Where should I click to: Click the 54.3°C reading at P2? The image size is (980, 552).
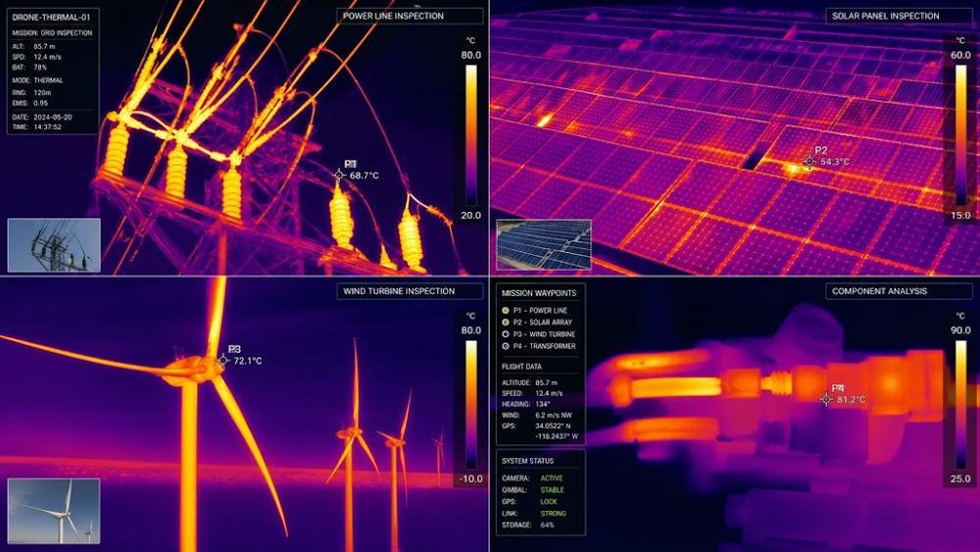835,162
